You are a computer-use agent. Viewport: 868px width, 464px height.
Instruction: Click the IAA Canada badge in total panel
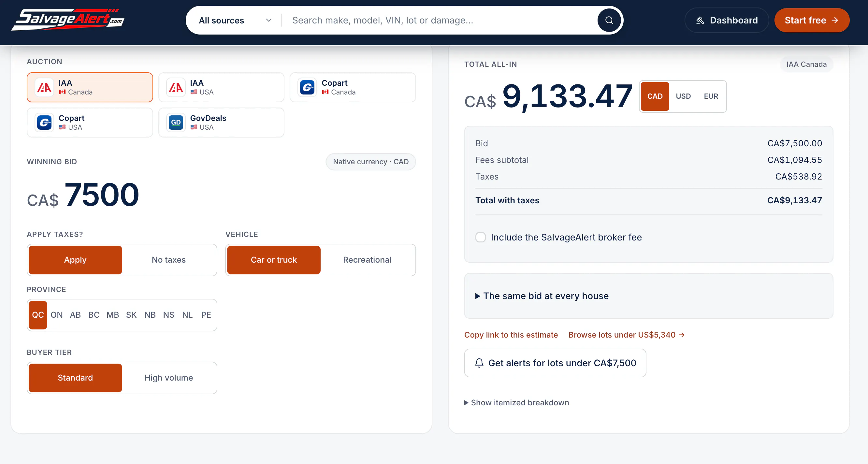point(806,65)
